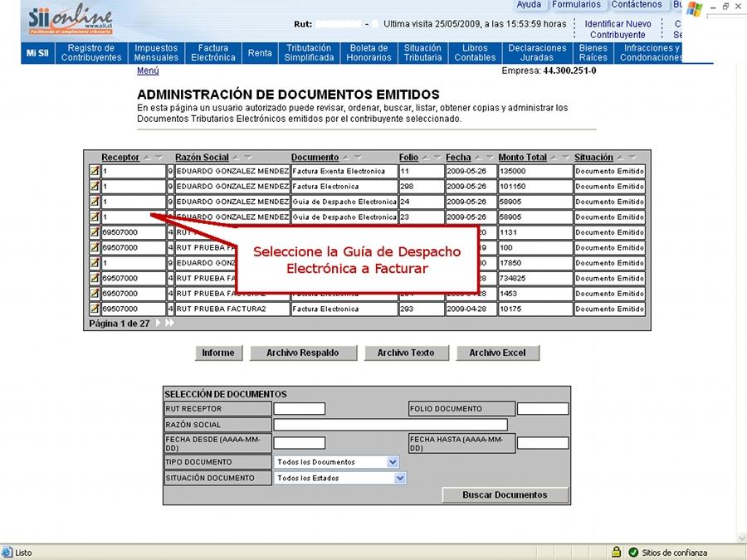
Task: Sort Monto Total descending with down arrow
Action: (x=565, y=157)
